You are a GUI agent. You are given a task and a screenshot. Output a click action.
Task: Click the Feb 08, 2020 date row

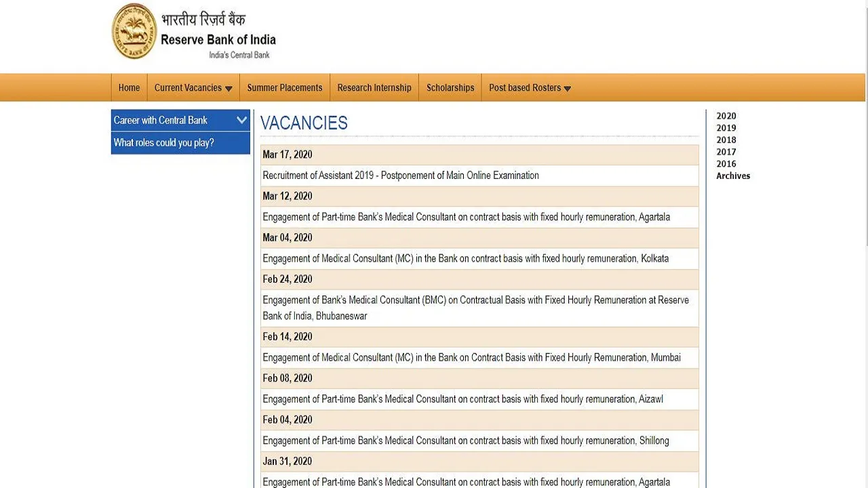pyautogui.click(x=479, y=378)
